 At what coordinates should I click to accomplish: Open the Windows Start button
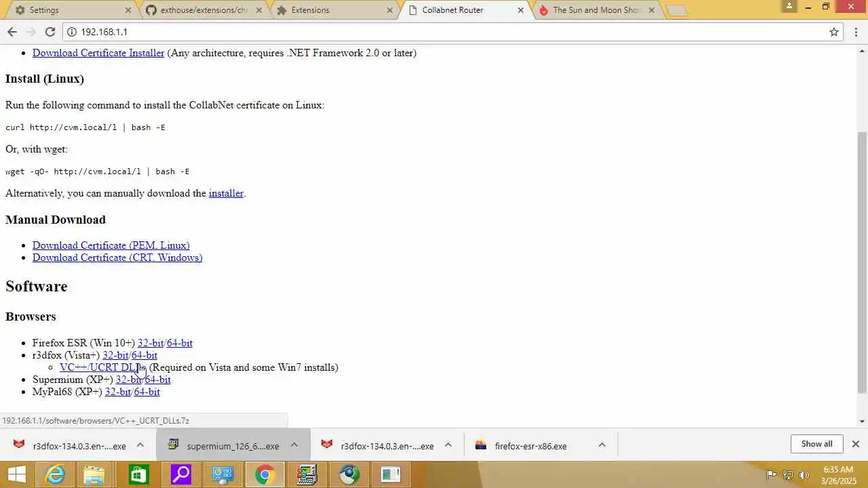coord(16,474)
